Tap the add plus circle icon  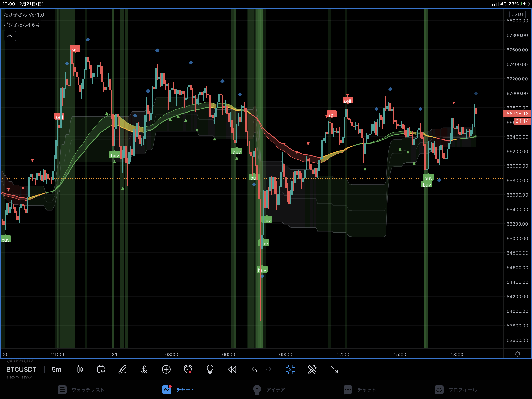(x=166, y=369)
